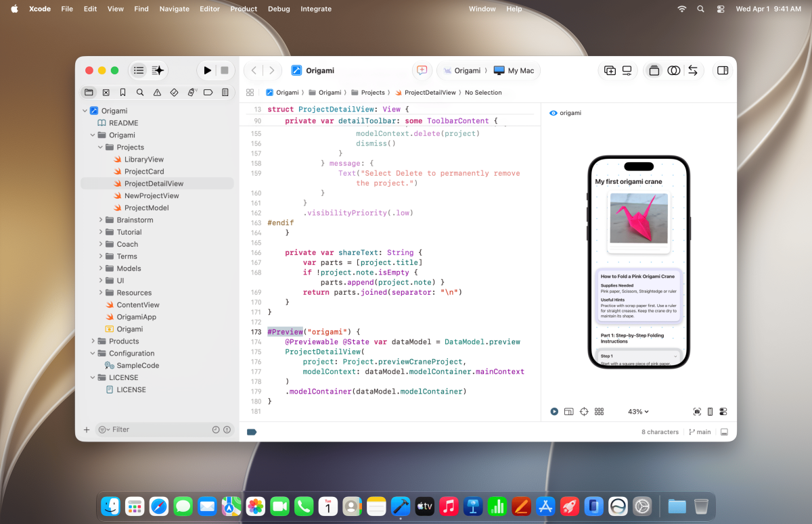The image size is (812, 524).
Task: Open the Editor menu
Action: coord(210,9)
